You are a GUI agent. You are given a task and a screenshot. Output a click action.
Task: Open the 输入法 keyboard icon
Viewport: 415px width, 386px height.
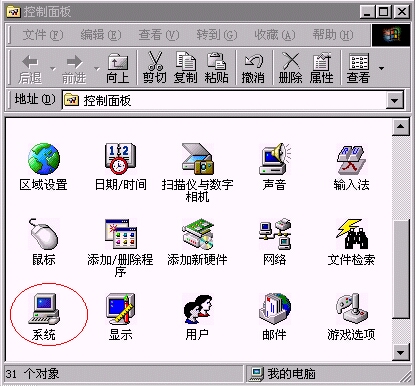coord(351,159)
